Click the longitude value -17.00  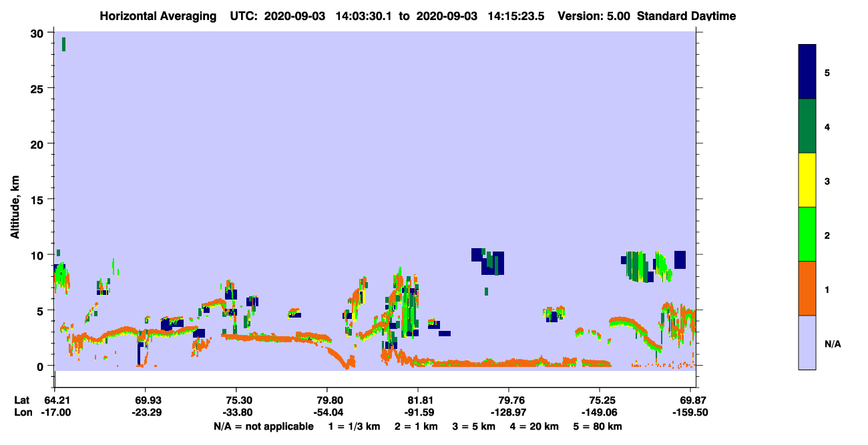click(55, 412)
